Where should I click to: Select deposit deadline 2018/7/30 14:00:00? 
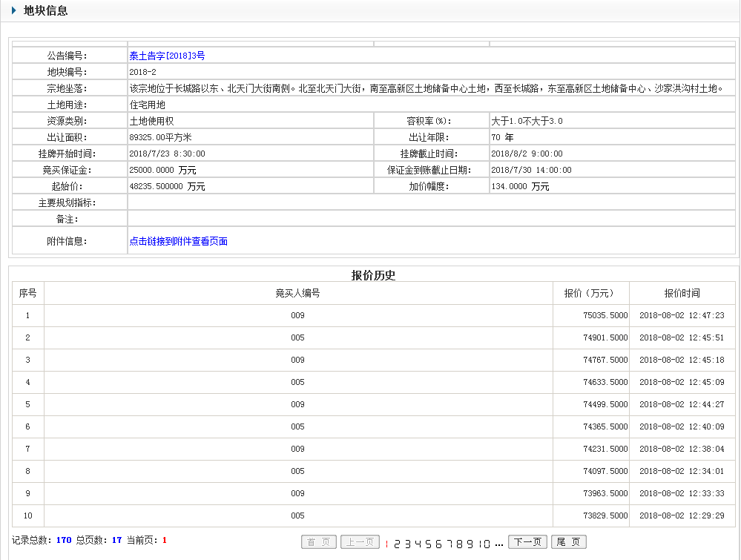pyautogui.click(x=531, y=170)
